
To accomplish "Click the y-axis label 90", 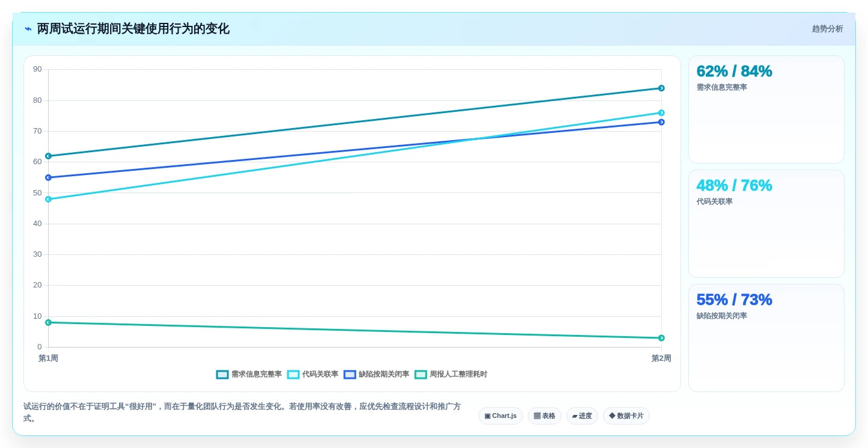I will pyautogui.click(x=37, y=69).
